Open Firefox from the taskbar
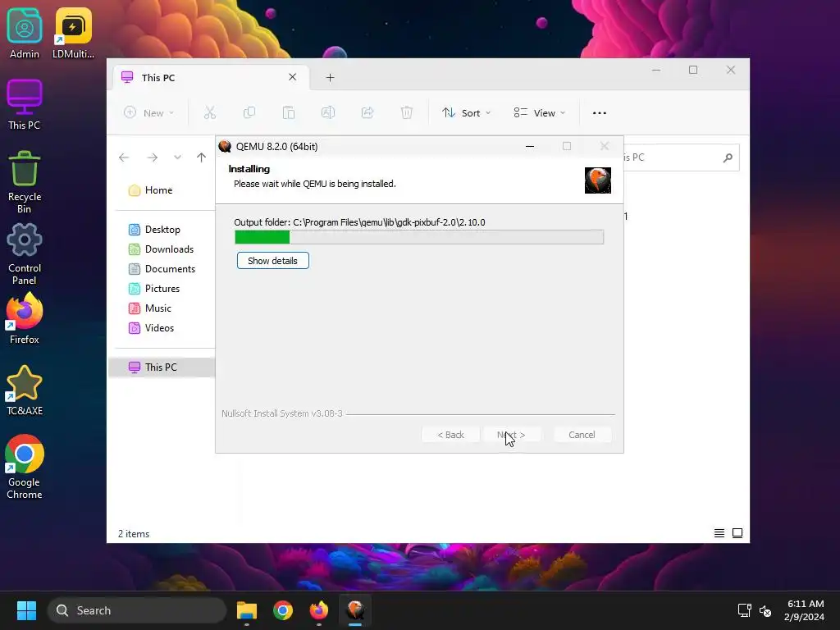The height and width of the screenshot is (630, 840). (x=319, y=610)
